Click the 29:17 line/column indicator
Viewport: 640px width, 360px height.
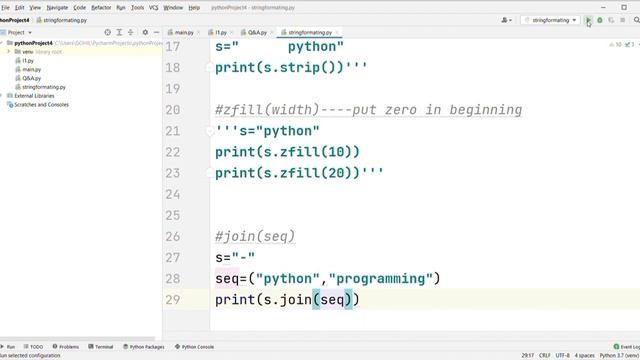(x=528, y=356)
